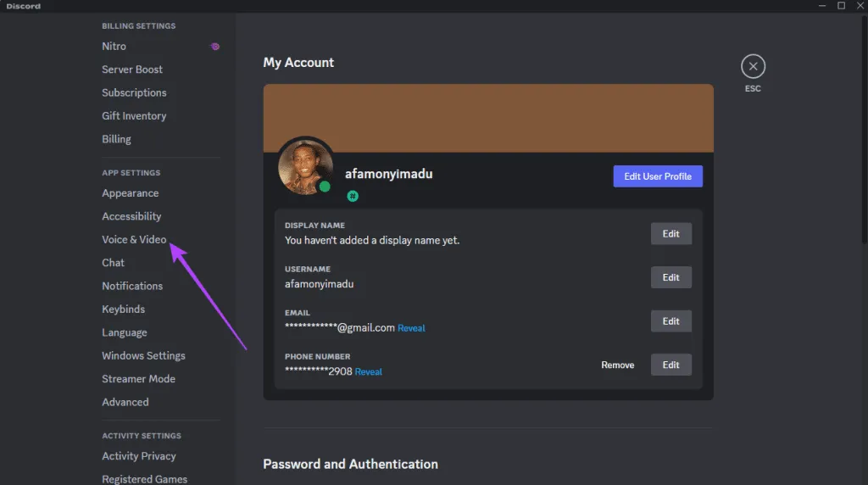Click the brown profile banner
This screenshot has width=868, height=485.
487,117
